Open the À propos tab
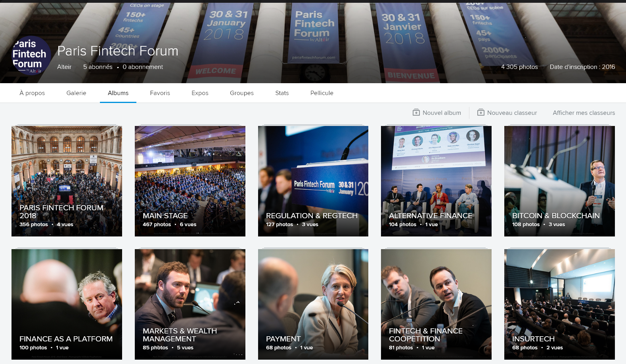626x364 pixels. tap(32, 93)
